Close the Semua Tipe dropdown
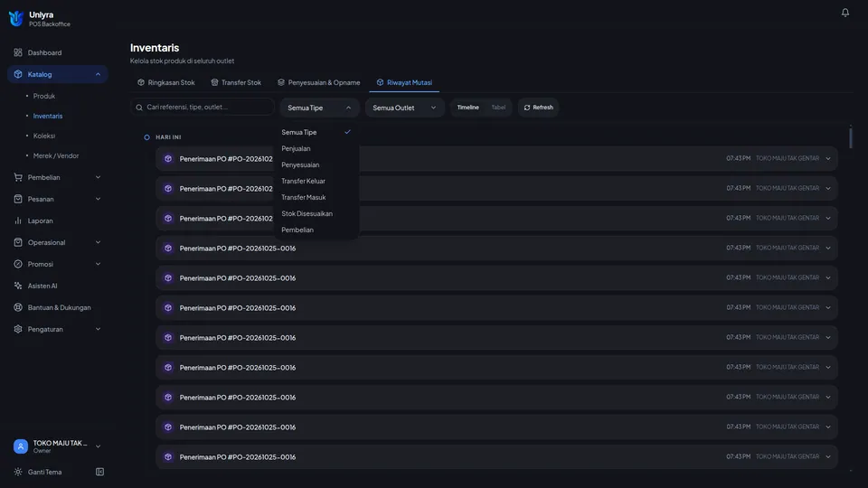The width and height of the screenshot is (868, 488). pyautogui.click(x=319, y=108)
